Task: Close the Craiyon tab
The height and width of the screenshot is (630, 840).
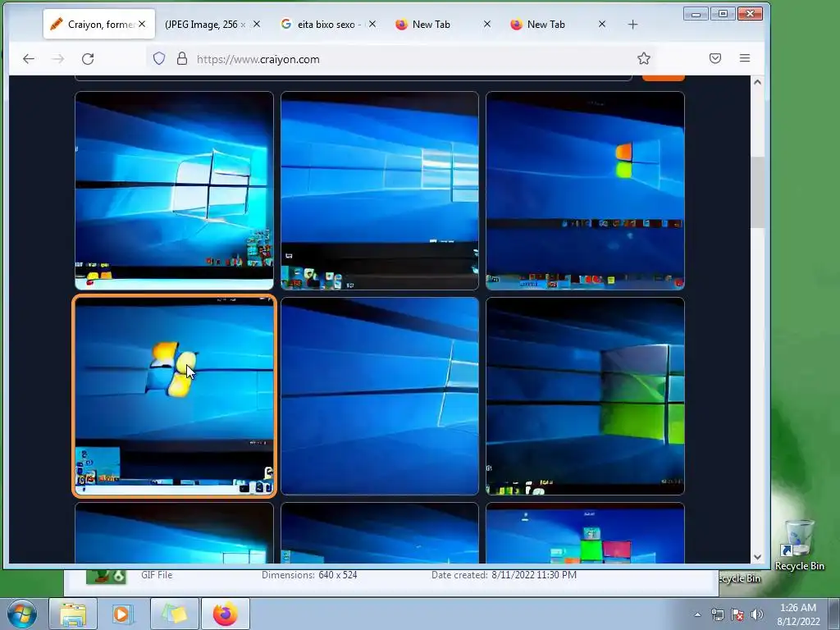Action: (142, 24)
